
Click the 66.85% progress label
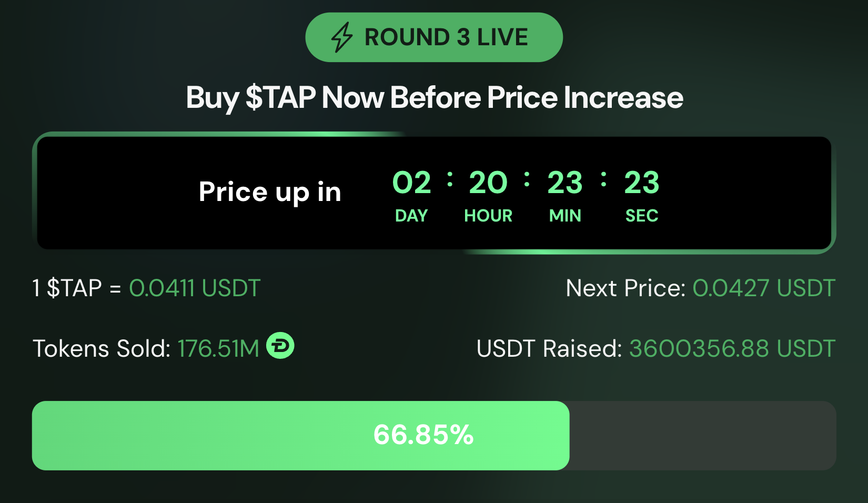click(x=423, y=435)
